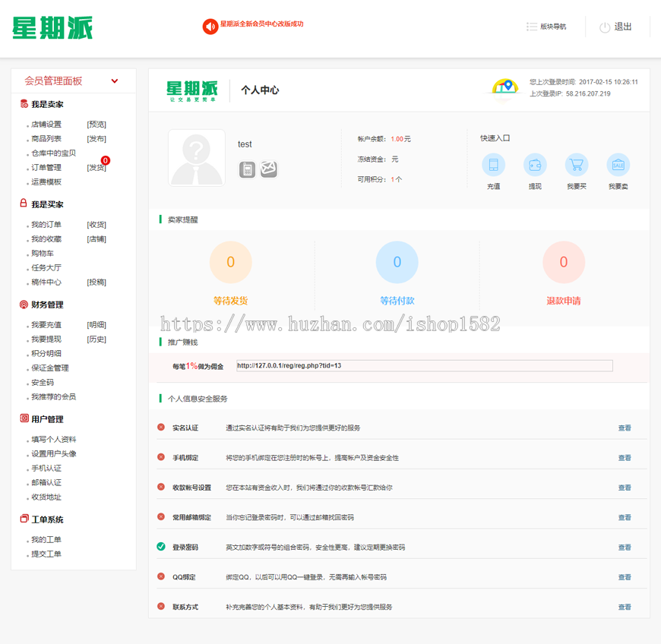
Task: Click the shopping cart 我要买 icon
Action: 577,166
